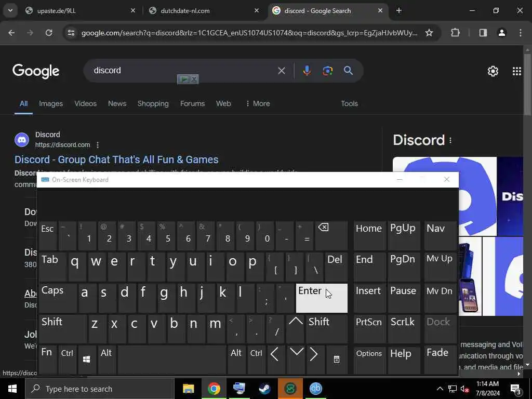Open the tab search dropdown arrow
This screenshot has width=532, height=399.
coord(10,10)
